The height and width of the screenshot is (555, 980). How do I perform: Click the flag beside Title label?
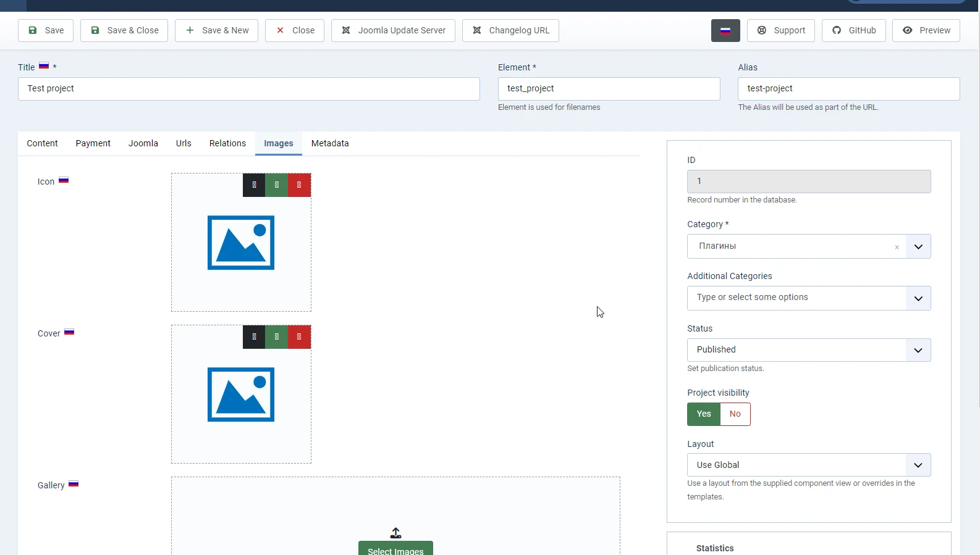44,65
